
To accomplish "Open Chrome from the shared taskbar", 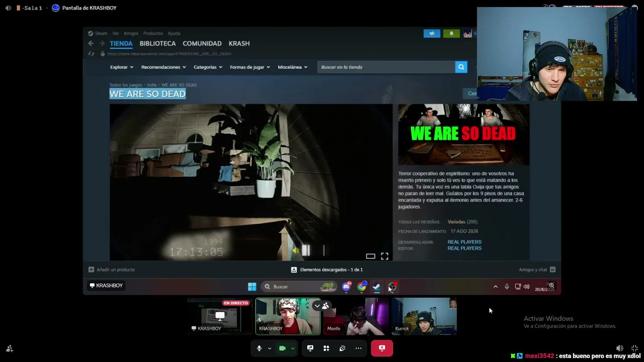I will coord(362,287).
